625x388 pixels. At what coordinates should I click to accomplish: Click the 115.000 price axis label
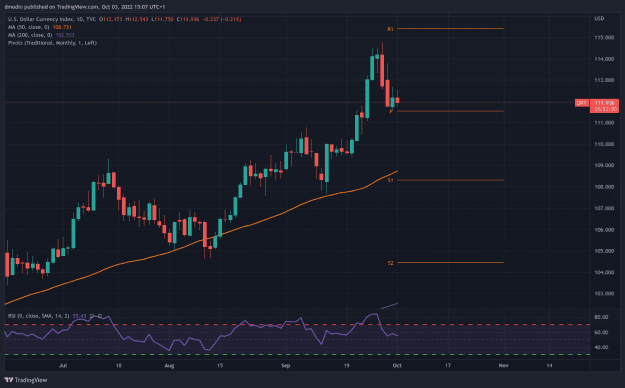(x=604, y=37)
